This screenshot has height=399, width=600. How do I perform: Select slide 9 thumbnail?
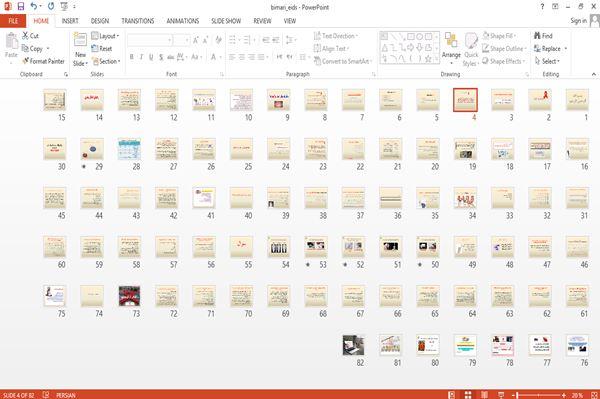279,100
